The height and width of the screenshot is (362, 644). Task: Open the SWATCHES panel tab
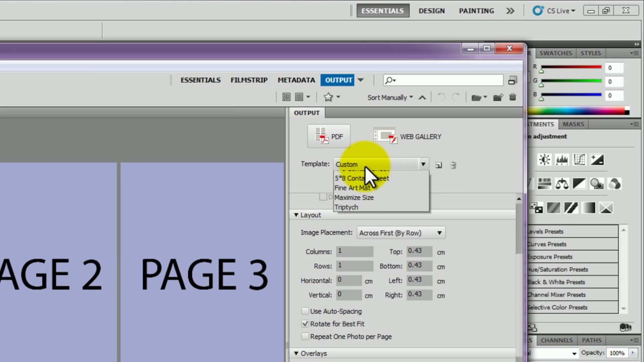pyautogui.click(x=555, y=53)
